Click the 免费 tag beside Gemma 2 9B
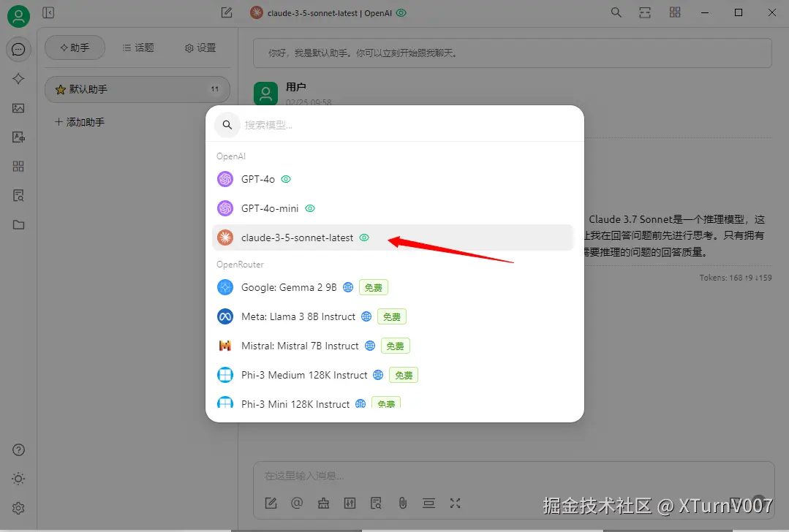Image resolution: width=789 pixels, height=532 pixels. [x=374, y=287]
